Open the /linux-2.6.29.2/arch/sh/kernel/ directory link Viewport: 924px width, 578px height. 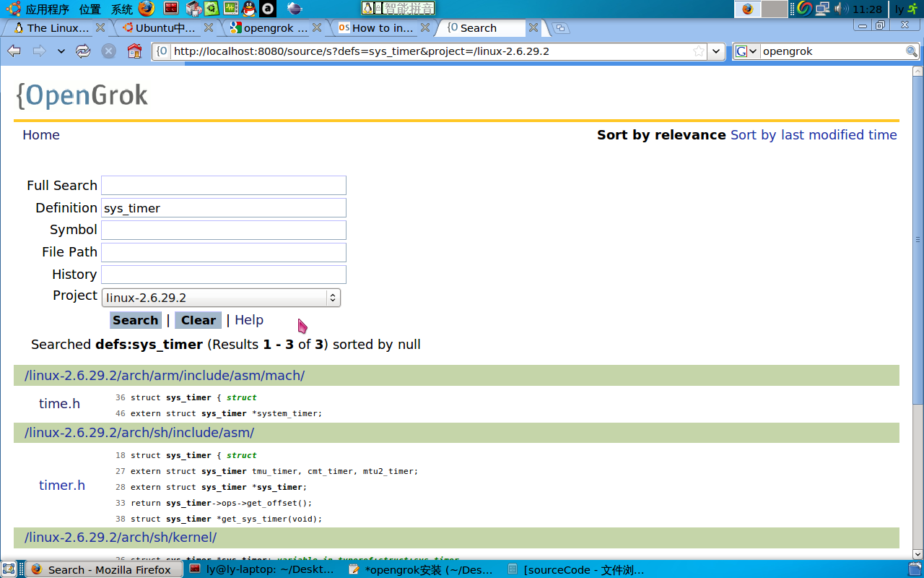pyautogui.click(x=121, y=538)
